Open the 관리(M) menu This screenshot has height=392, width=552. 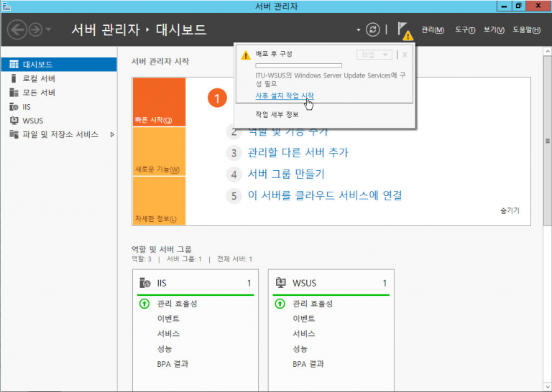[432, 30]
